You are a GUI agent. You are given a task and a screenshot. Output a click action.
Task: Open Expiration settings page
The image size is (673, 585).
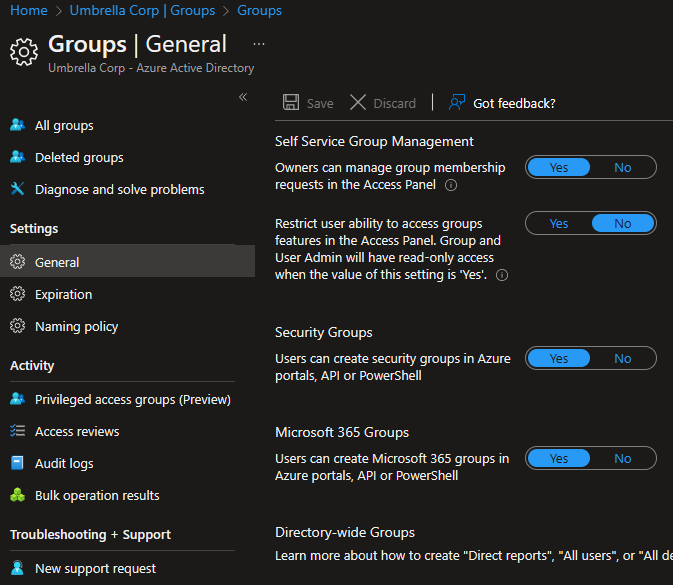127,294
